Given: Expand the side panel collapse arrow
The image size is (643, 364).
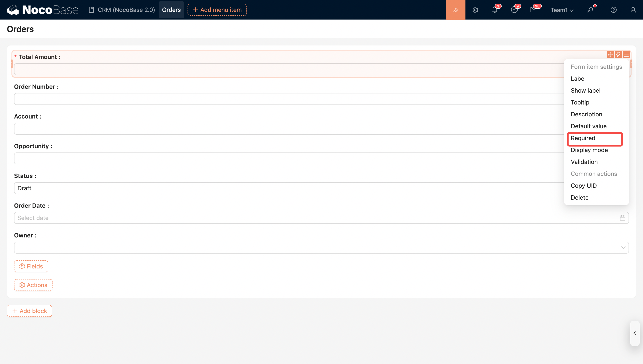Looking at the screenshot, I should tap(634, 333).
